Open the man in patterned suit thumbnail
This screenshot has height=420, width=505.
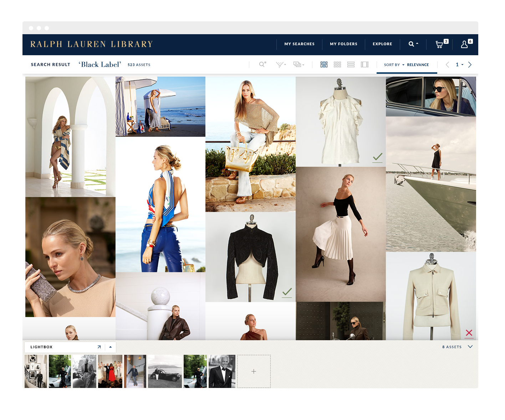85,371
